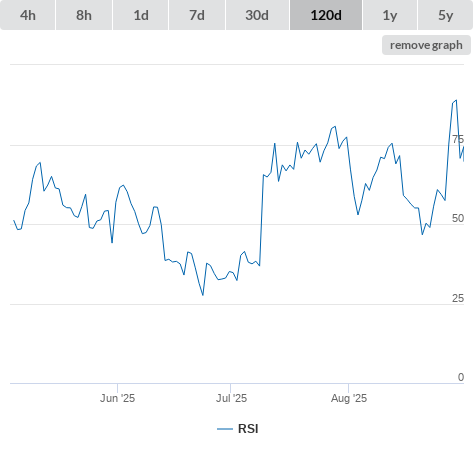Screen dimensions: 474x455
Task: Click the 0 y-axis value label
Action: 461,377
